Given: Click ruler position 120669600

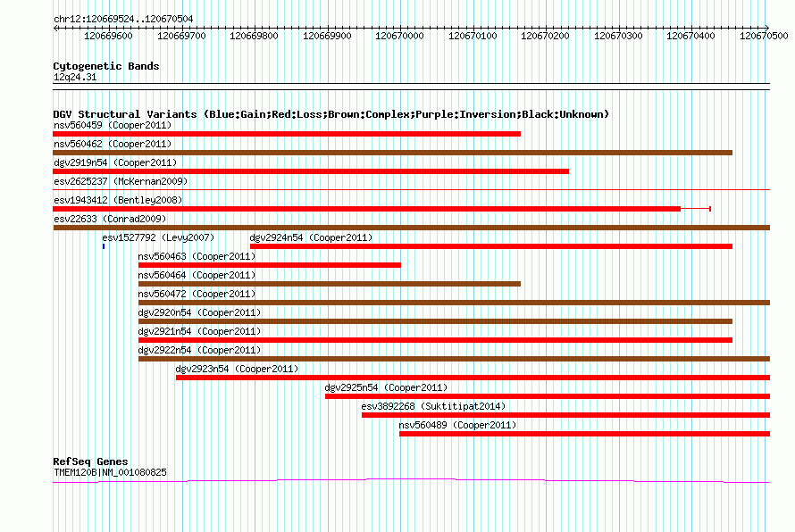Looking at the screenshot, I should [x=108, y=36].
